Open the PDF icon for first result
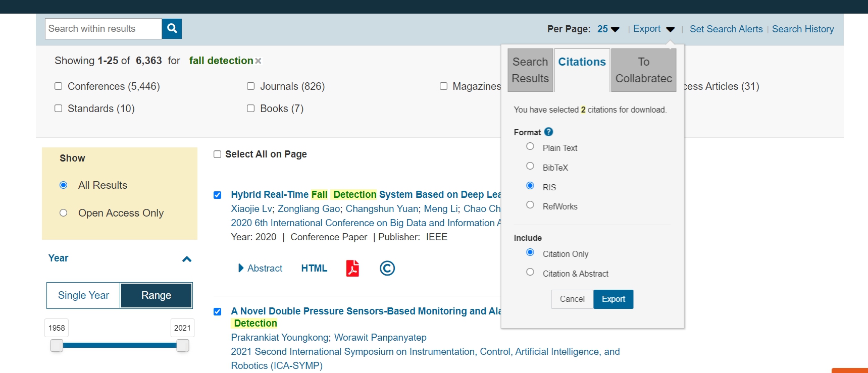The width and height of the screenshot is (868, 373). click(352, 268)
